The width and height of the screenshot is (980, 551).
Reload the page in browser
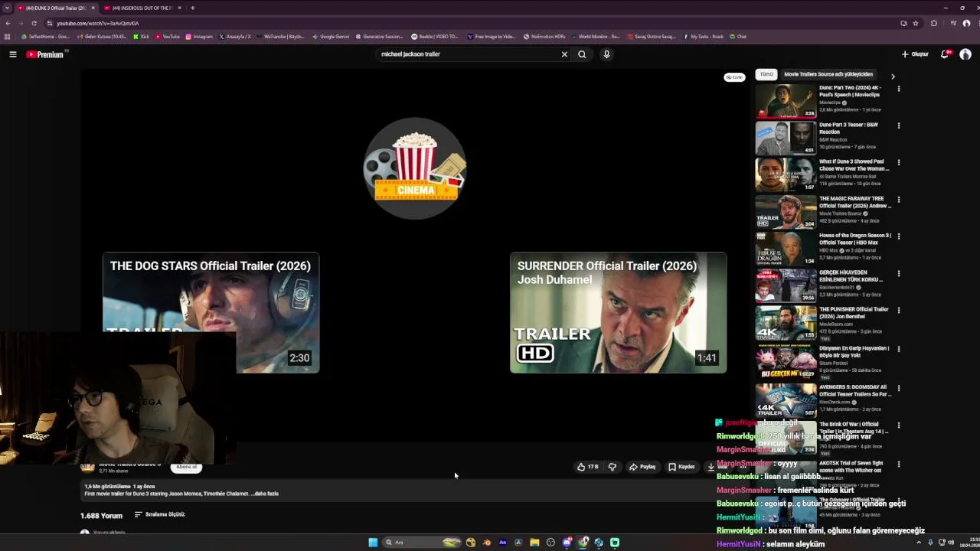pyautogui.click(x=34, y=23)
